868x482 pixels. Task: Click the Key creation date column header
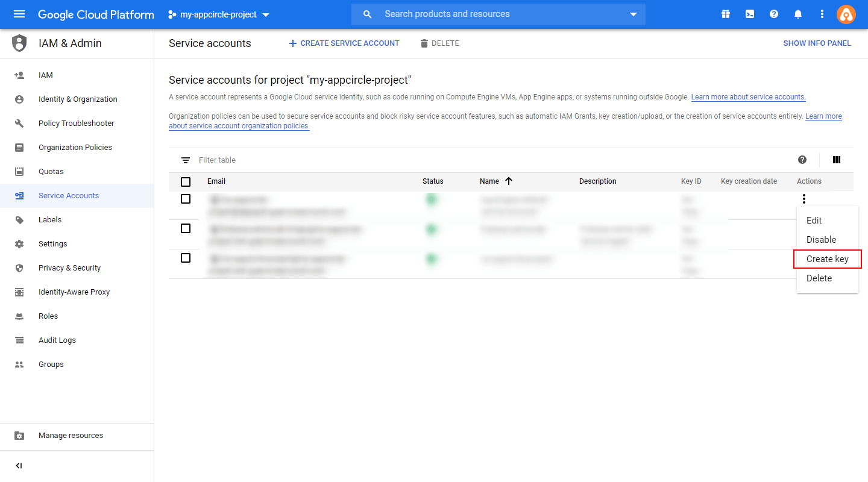pyautogui.click(x=749, y=181)
